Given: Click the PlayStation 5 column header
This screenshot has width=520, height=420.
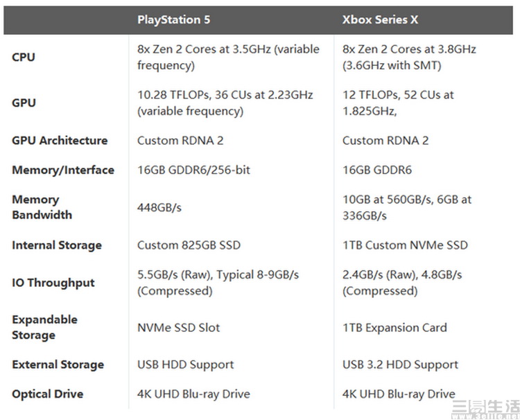Looking at the screenshot, I should click(174, 19).
